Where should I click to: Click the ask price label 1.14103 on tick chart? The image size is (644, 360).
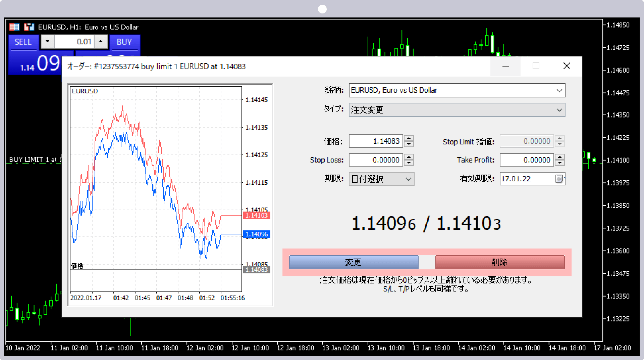click(x=257, y=215)
